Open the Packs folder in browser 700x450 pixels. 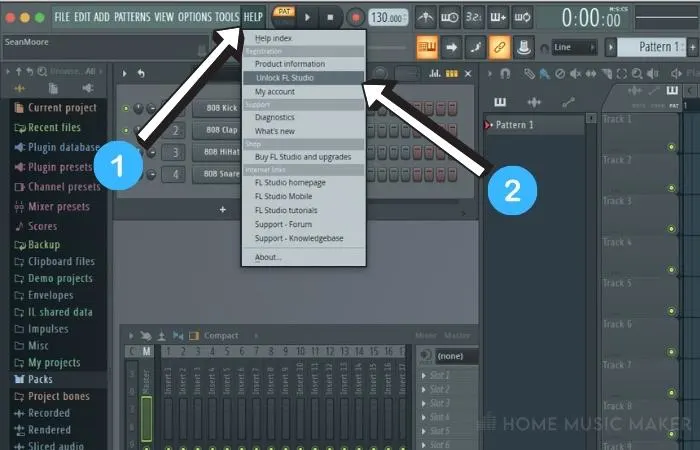(40, 380)
